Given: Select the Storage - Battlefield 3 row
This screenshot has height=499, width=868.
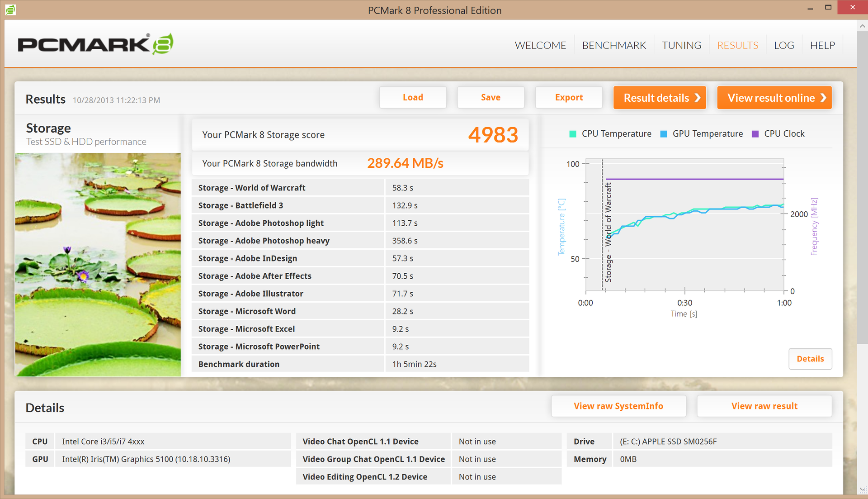Looking at the screenshot, I should pyautogui.click(x=360, y=205).
